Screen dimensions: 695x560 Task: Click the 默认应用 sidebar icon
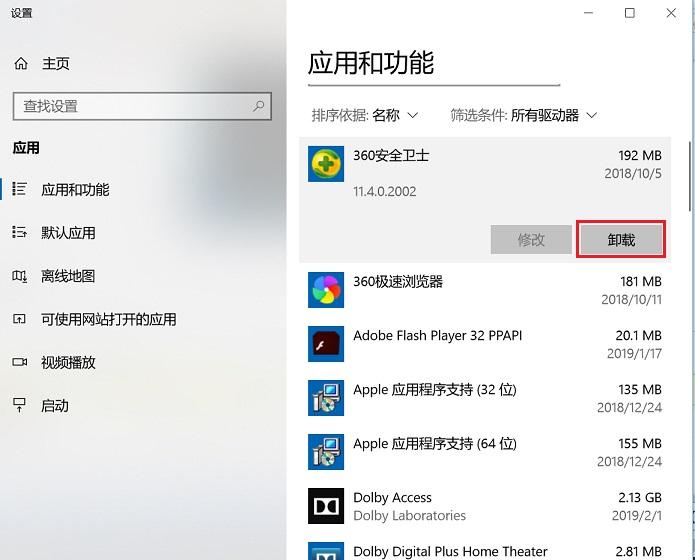[20, 232]
